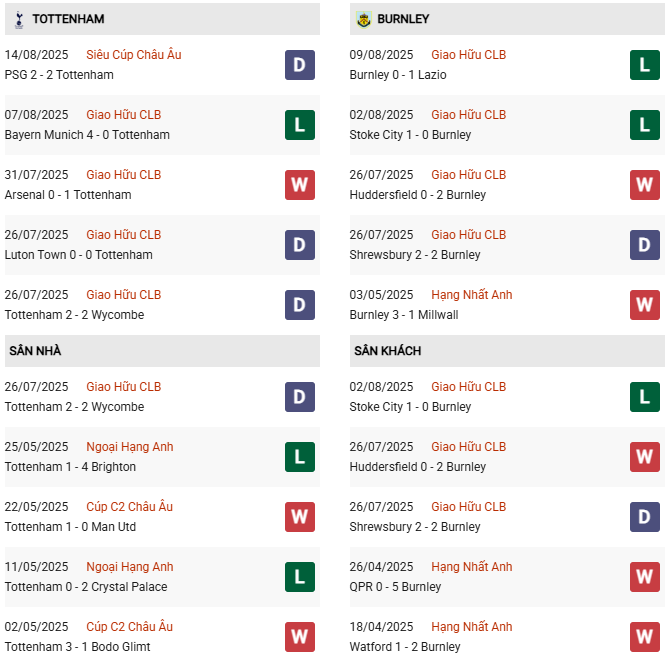Click the D badge for Luton Town 0 - 0 Tottenham
The height and width of the screenshot is (659, 666).
(300, 245)
